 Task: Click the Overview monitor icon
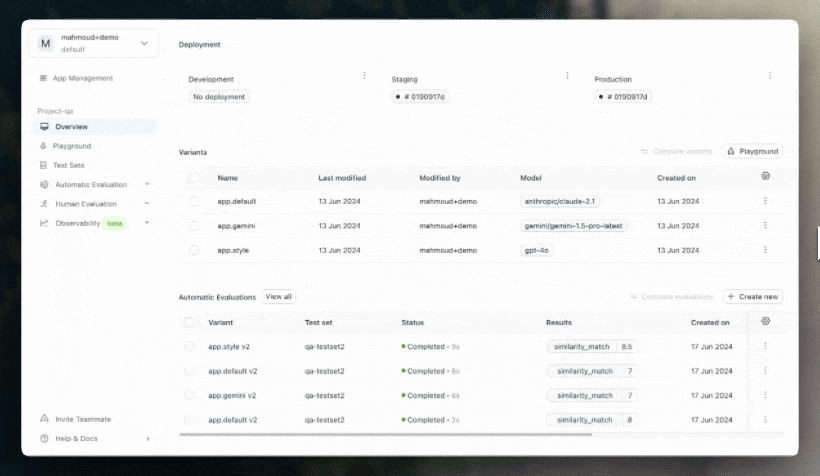point(44,127)
